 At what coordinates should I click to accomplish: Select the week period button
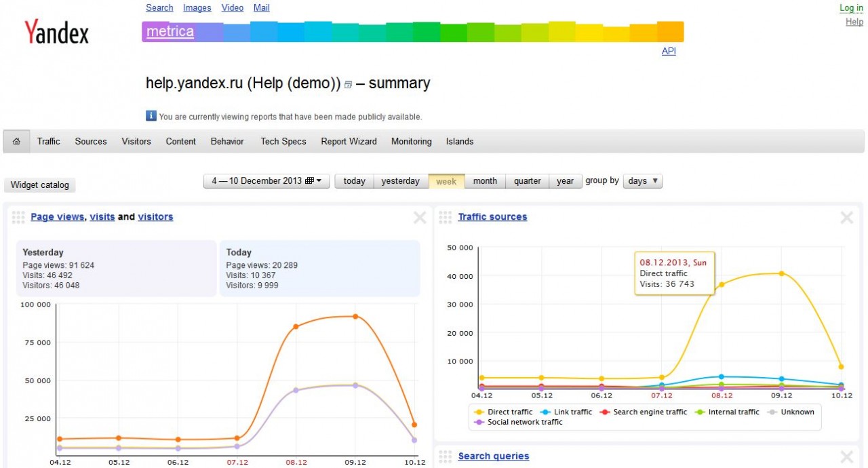pos(446,181)
